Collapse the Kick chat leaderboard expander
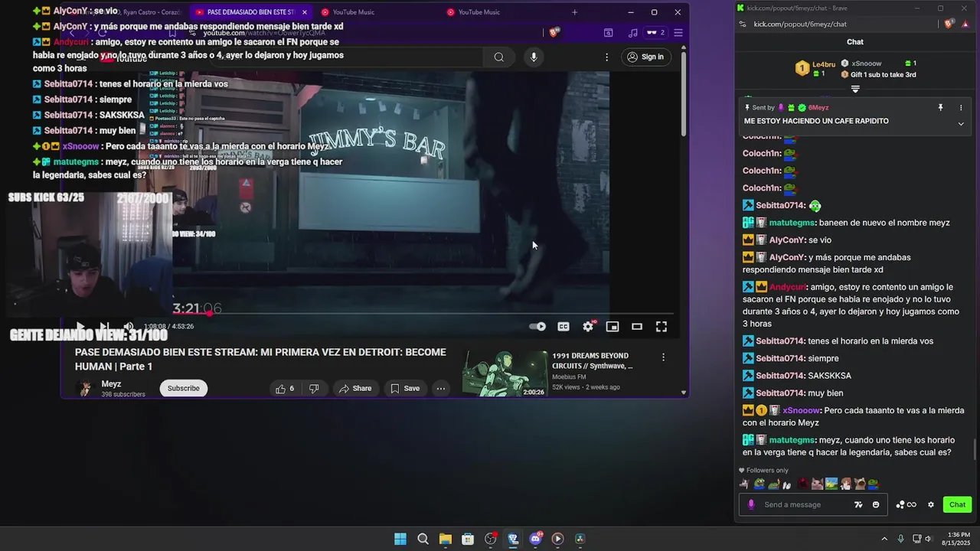This screenshot has width=980, height=551. click(x=855, y=89)
